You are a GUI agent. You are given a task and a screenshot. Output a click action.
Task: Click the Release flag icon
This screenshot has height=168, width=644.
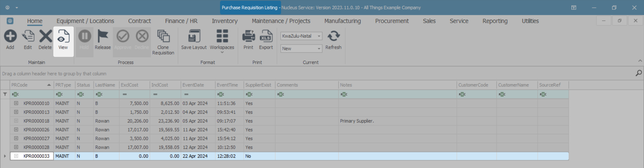pyautogui.click(x=103, y=36)
